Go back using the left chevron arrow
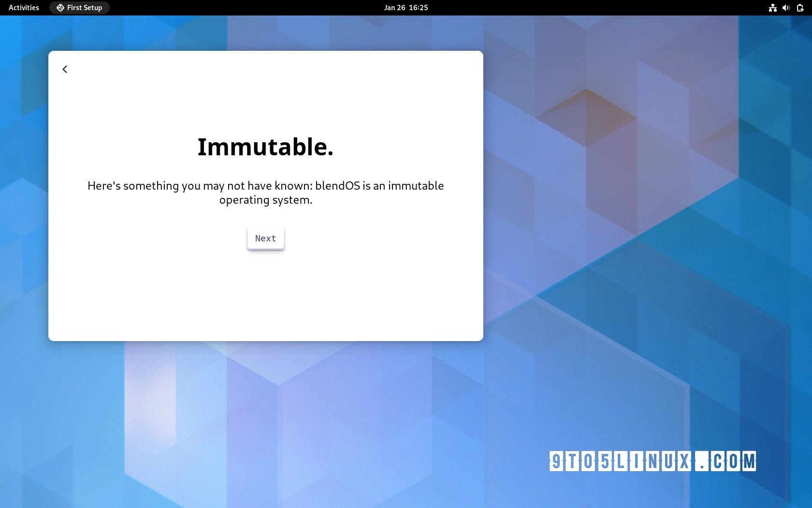This screenshot has height=508, width=812. pos(65,69)
